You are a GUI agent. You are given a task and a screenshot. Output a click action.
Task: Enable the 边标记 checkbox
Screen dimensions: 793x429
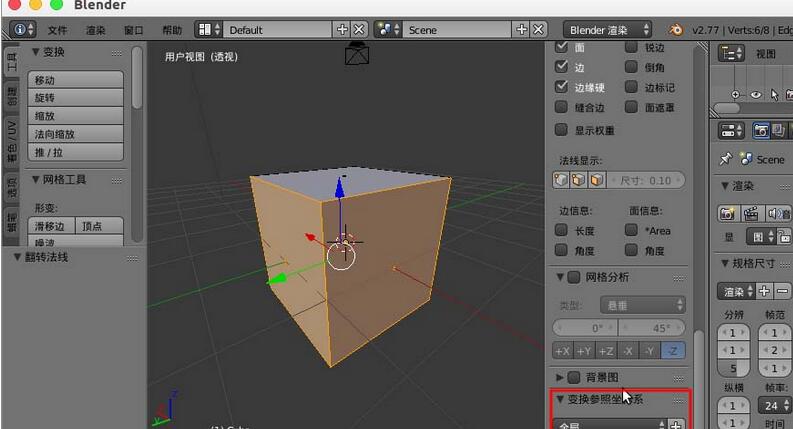pyautogui.click(x=631, y=87)
